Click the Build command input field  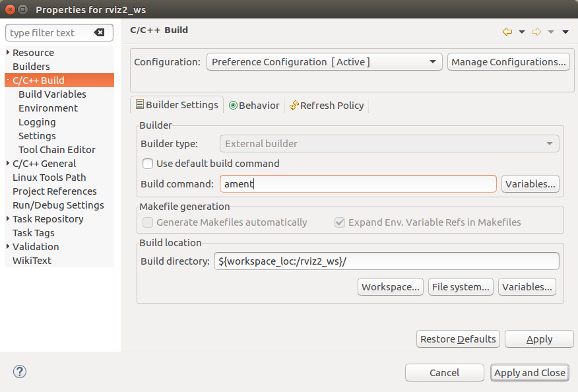[x=358, y=184]
